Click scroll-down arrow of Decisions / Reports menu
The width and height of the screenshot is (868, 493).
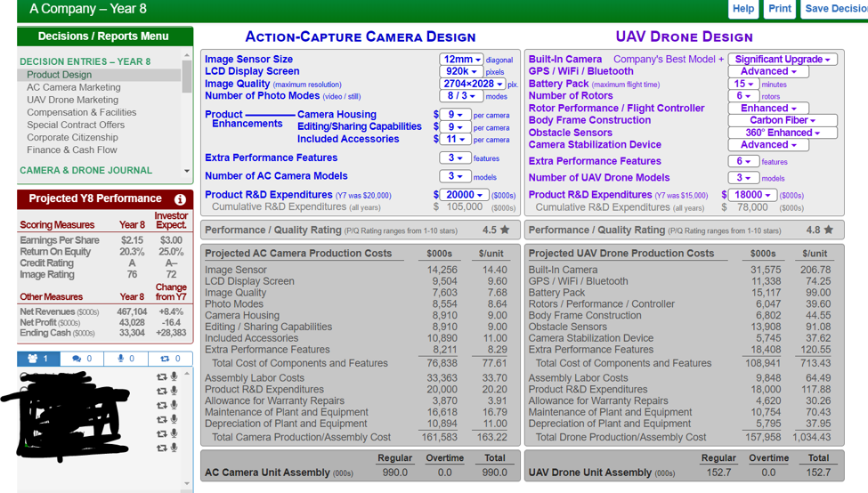coord(187,171)
